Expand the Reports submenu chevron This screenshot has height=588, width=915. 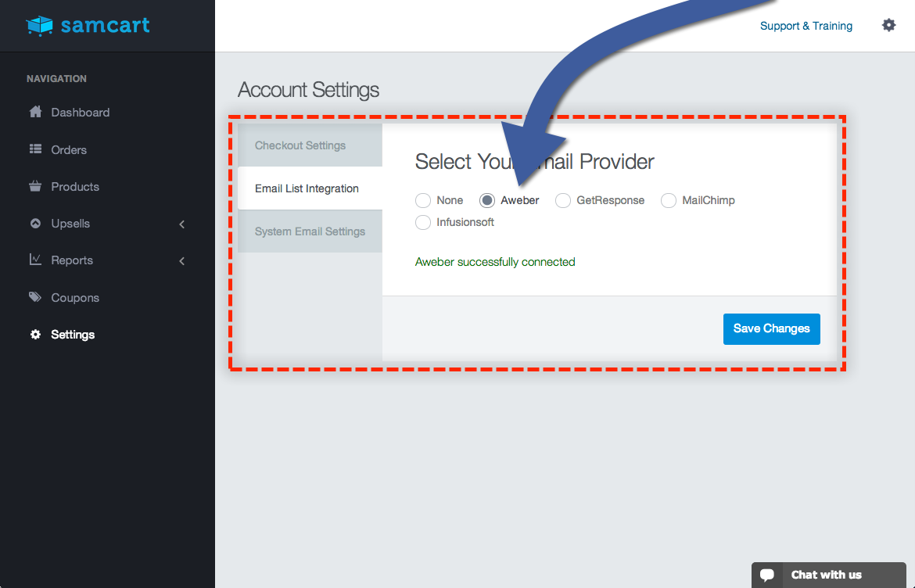coord(182,260)
